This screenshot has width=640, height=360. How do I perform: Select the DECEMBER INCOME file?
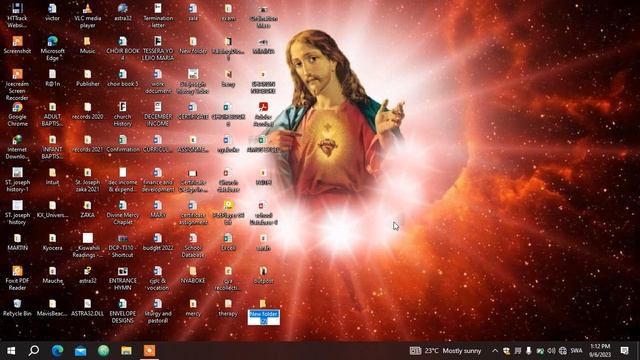click(x=158, y=114)
